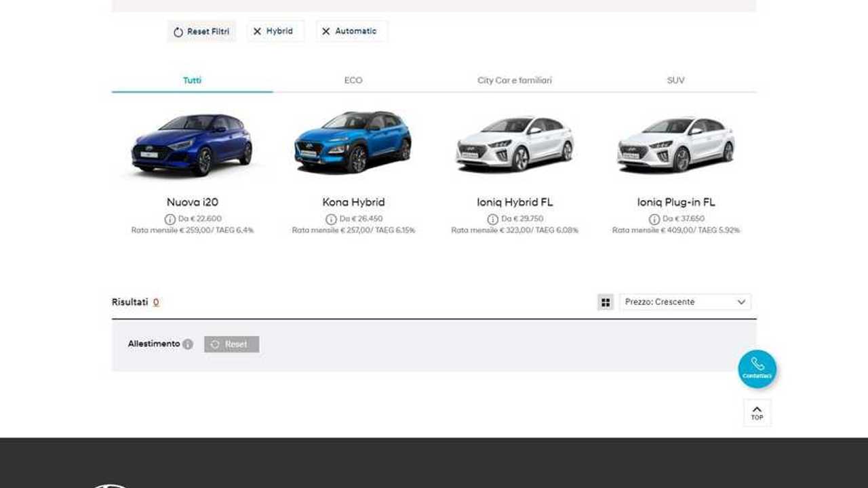Click the grid view icon

point(606,302)
